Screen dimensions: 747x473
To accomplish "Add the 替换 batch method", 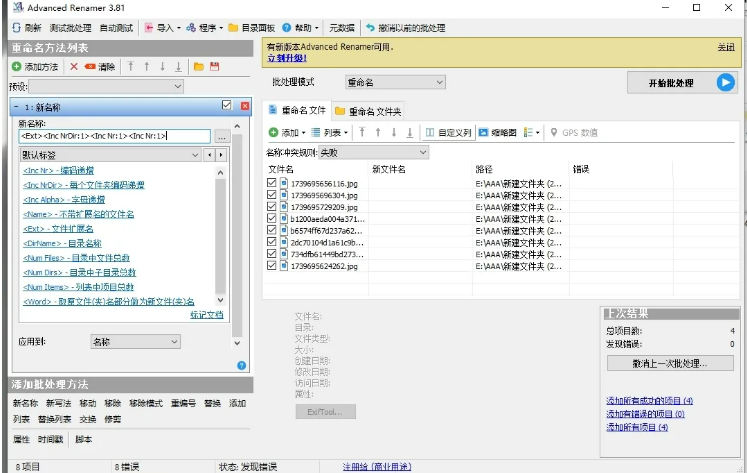I will click(212, 403).
